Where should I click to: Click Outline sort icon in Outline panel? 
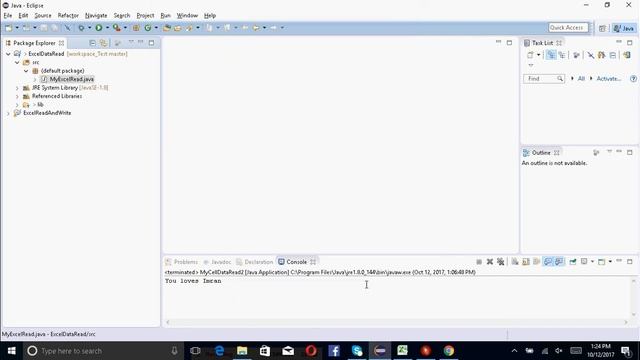[x=596, y=152]
